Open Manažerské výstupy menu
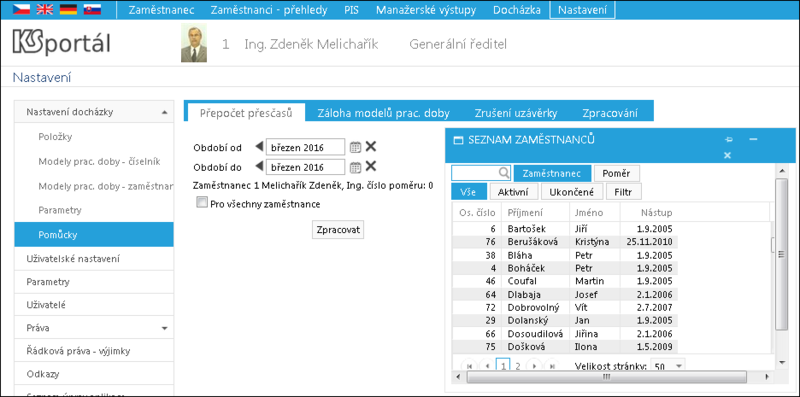 tap(426, 10)
